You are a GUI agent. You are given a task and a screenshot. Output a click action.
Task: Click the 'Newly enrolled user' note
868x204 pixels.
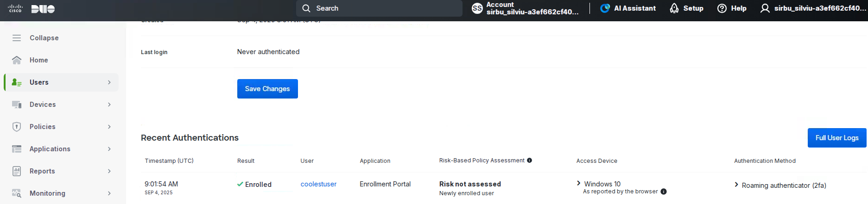(x=467, y=193)
